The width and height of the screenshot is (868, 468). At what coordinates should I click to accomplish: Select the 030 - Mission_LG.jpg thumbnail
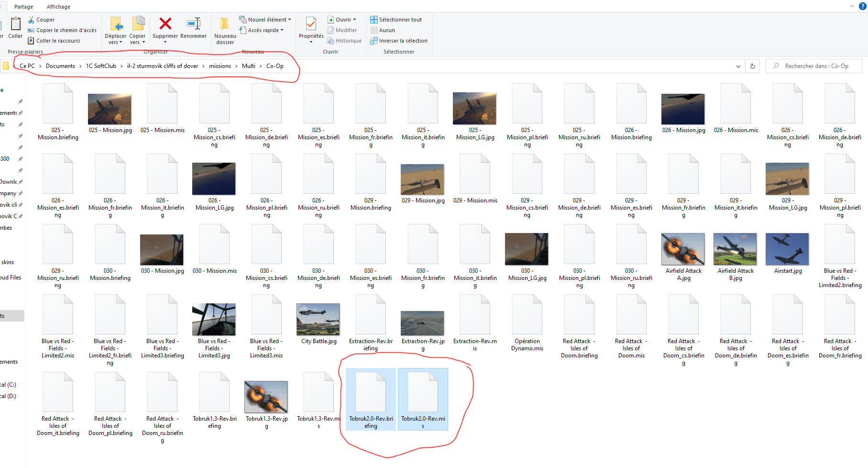[x=527, y=249]
